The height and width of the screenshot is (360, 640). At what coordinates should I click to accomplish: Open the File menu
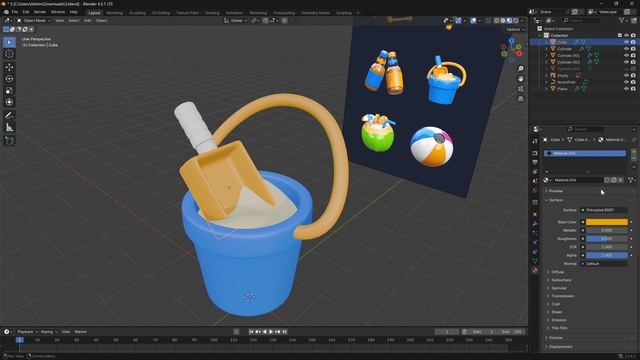(15, 12)
